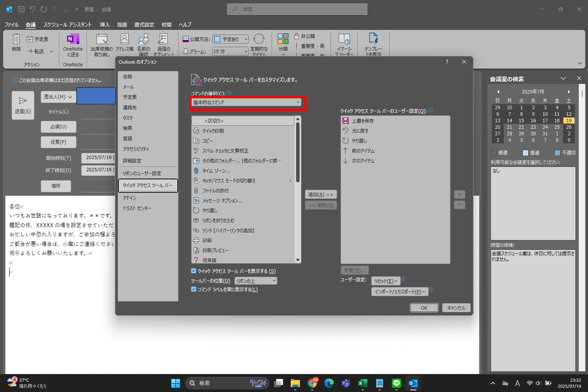Select クイック印刷 in command list
The image size is (588, 392).
click(243, 131)
